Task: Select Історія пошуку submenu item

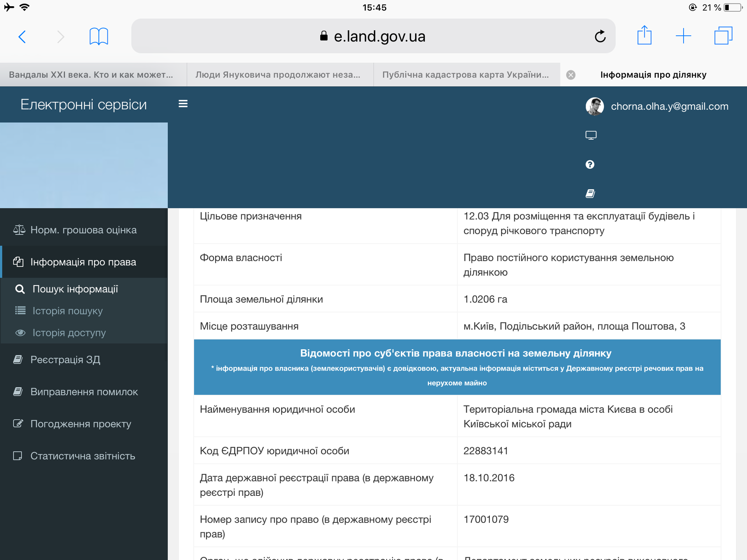Action: 68,311
